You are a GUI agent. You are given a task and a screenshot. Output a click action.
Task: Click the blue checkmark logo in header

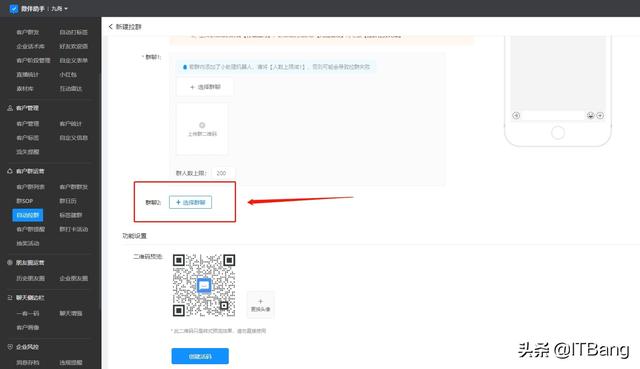pyautogui.click(x=14, y=9)
